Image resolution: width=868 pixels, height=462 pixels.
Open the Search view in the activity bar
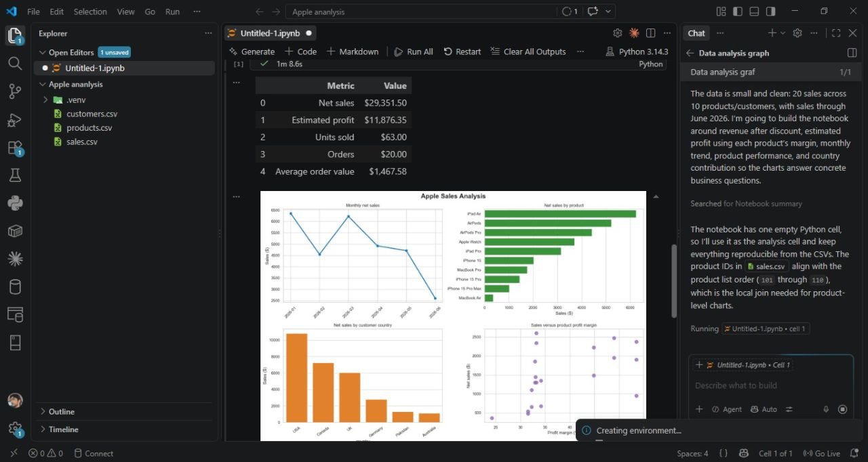click(15, 63)
